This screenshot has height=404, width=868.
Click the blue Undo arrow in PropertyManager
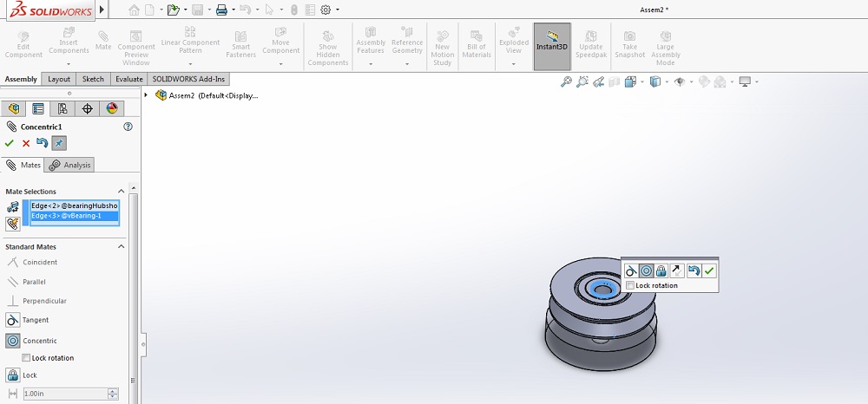42,143
